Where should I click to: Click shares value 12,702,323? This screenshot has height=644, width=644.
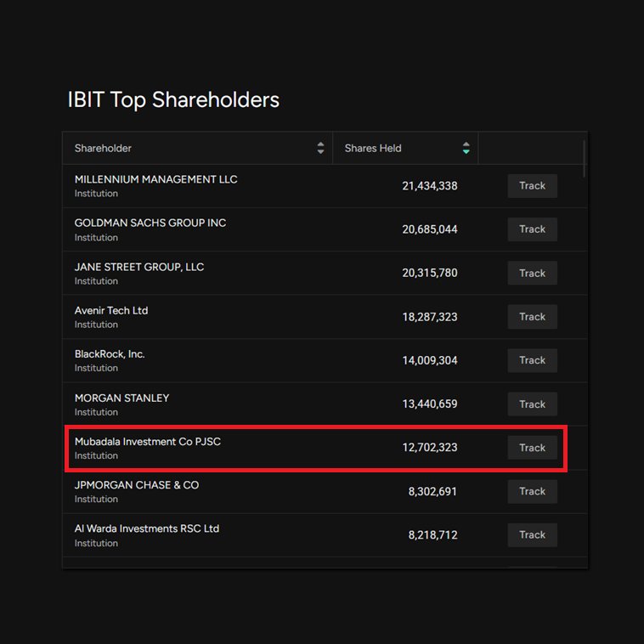coord(430,448)
